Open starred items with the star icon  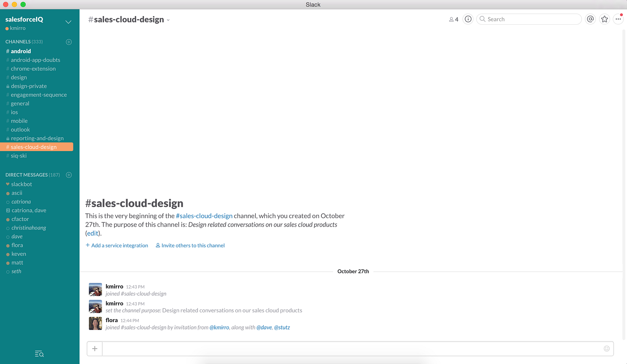[x=605, y=19]
